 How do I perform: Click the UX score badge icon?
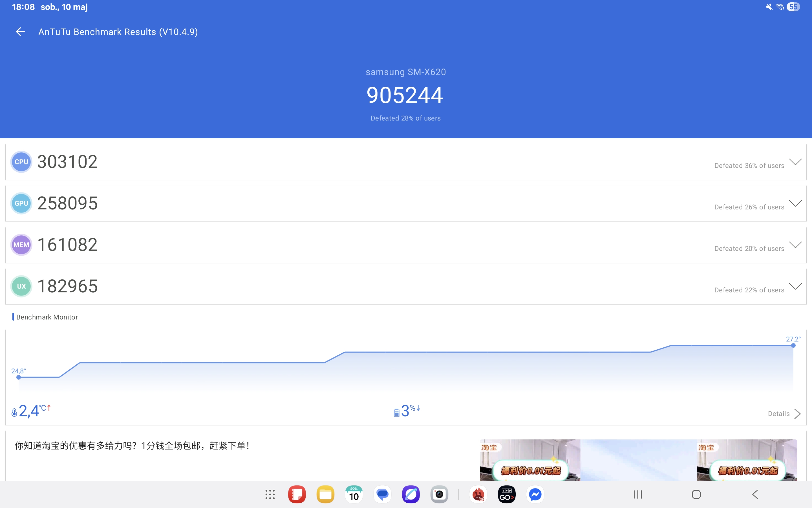tap(21, 286)
